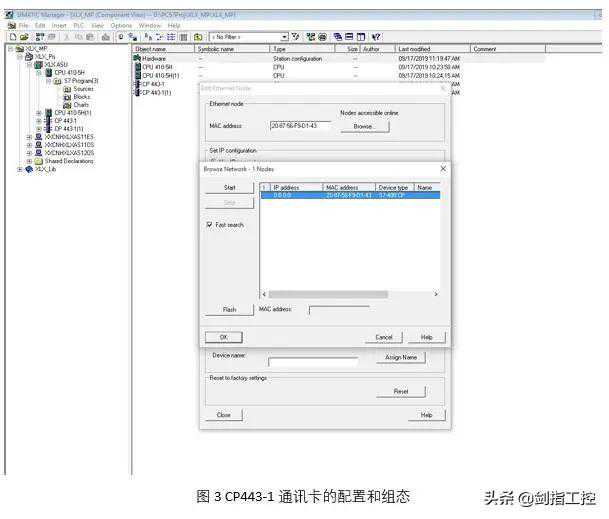Open the Options menu
Image resolution: width=609 pixels, height=519 pixels.
click(121, 25)
